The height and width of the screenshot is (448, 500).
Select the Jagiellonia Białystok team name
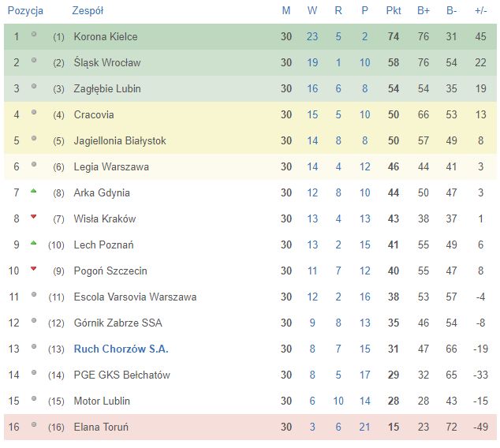(x=120, y=140)
